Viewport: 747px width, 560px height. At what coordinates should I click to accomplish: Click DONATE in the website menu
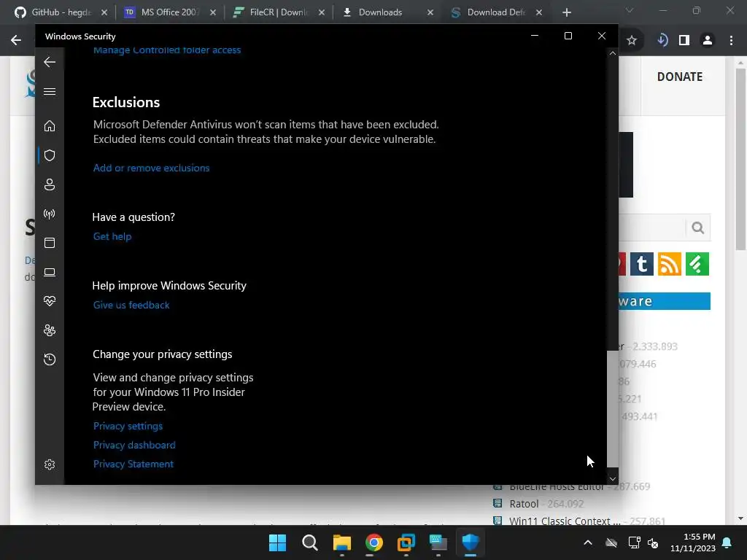(680, 77)
